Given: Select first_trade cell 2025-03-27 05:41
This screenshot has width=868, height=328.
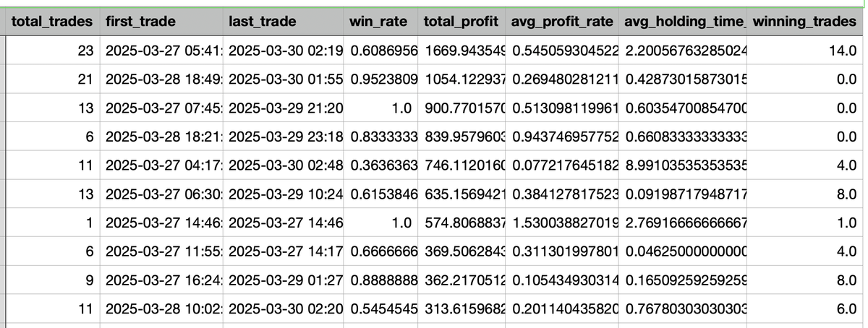Looking at the screenshot, I should coord(161,52).
